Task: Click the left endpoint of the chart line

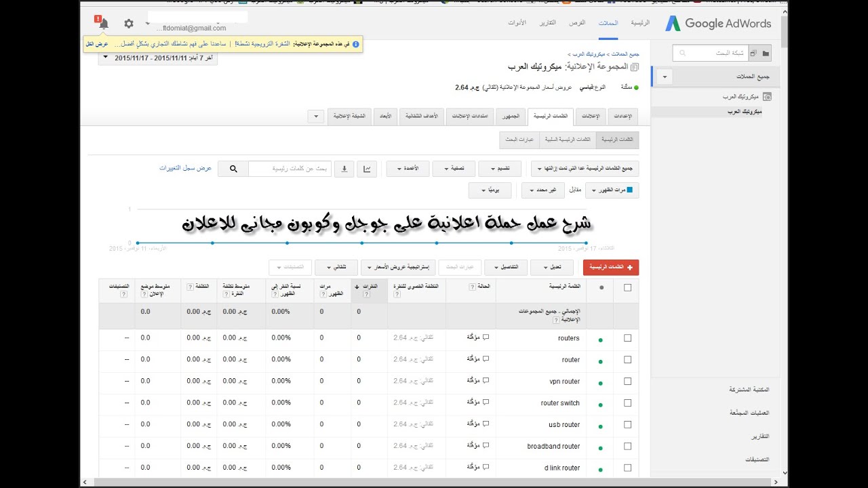Action: pos(138,243)
